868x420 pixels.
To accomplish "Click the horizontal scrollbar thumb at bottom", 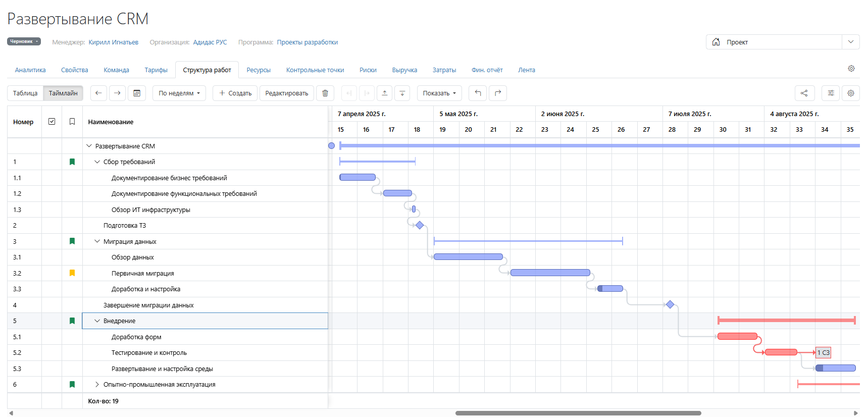I will (578, 413).
